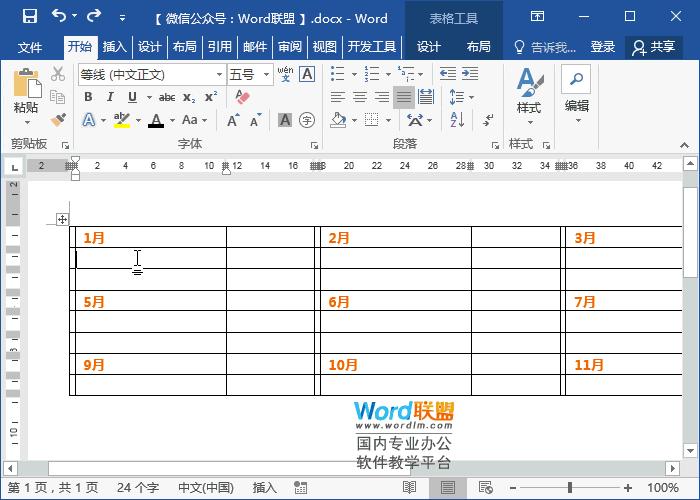Image resolution: width=700 pixels, height=500 pixels.
Task: Click table cell containing 6月
Action: click(396, 301)
